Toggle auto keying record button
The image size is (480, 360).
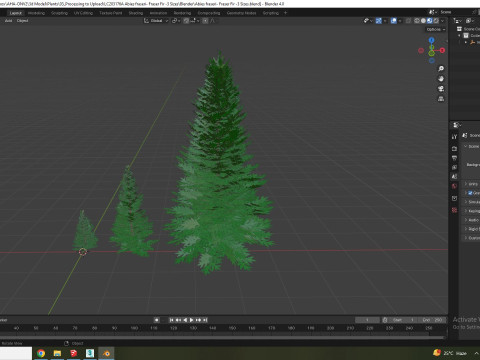tap(156, 320)
